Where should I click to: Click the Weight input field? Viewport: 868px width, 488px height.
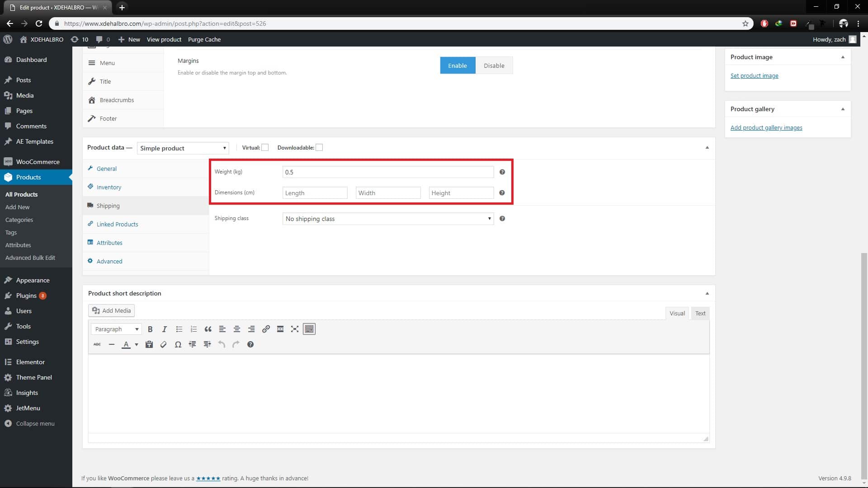pos(388,172)
